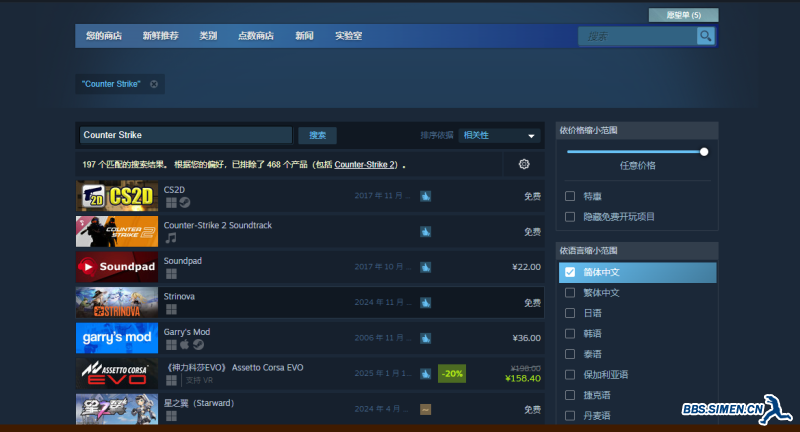The image size is (800, 432).
Task: Open the 新闻 news tab
Action: (x=304, y=36)
